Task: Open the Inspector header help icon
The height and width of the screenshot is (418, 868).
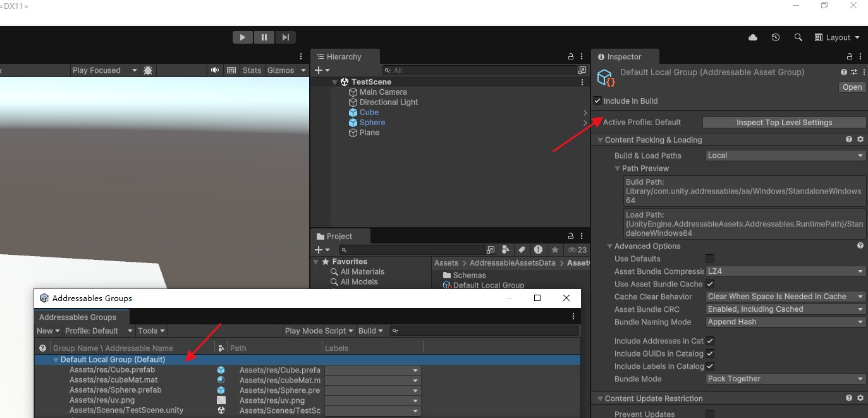Action: [843, 73]
